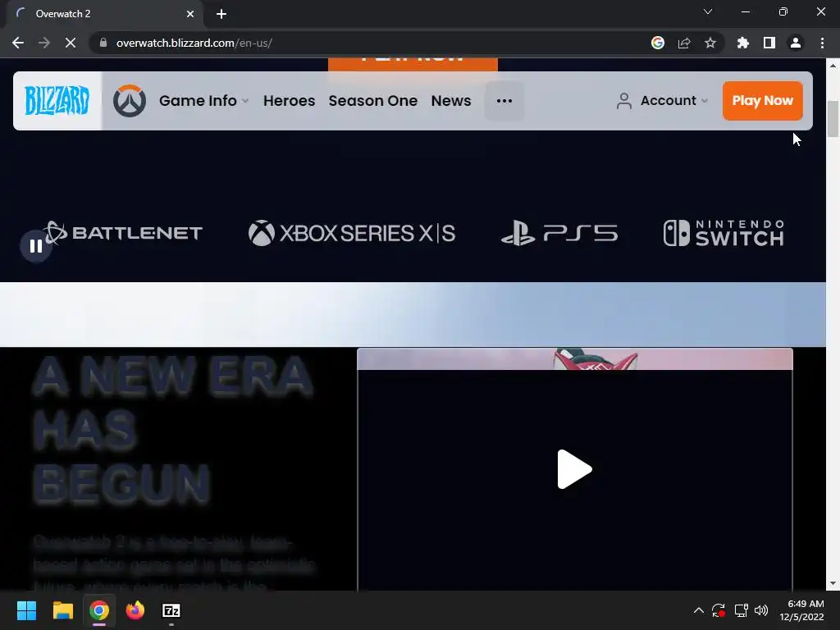Go forward in browser history

pyautogui.click(x=44, y=43)
